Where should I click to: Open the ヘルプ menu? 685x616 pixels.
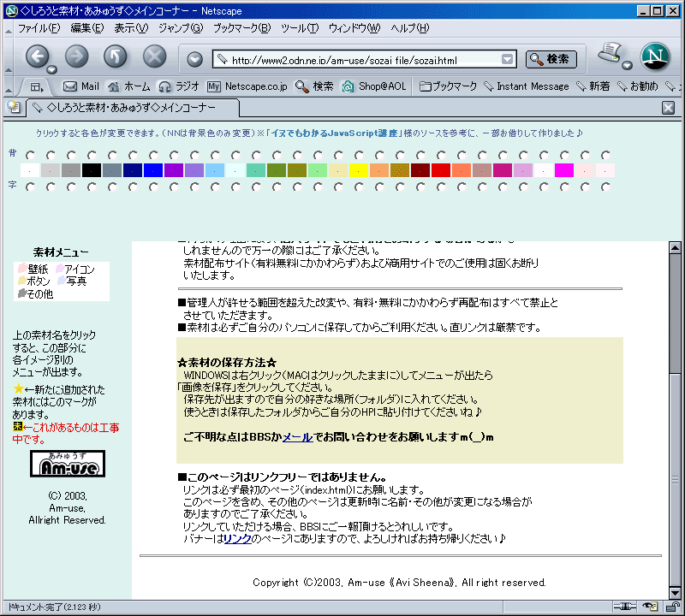[410, 28]
